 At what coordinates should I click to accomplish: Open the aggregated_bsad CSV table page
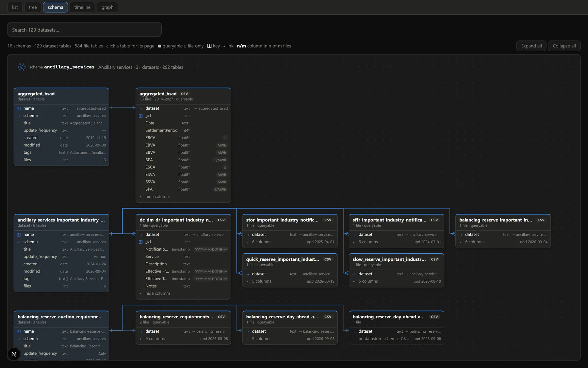pyautogui.click(x=183, y=96)
